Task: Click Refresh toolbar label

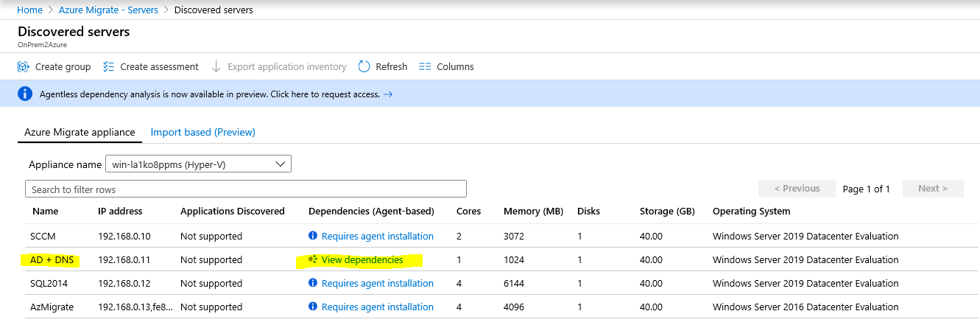Action: click(x=392, y=66)
